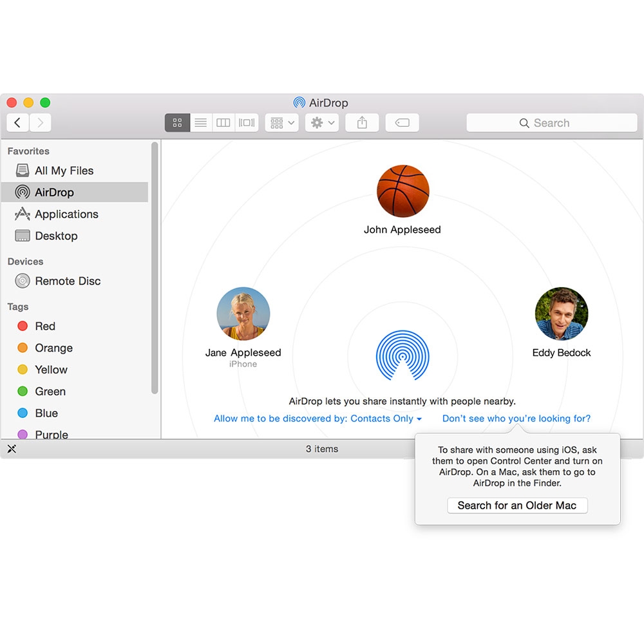This screenshot has height=644, width=644.
Task: Click the 3 items status text
Action: click(322, 449)
